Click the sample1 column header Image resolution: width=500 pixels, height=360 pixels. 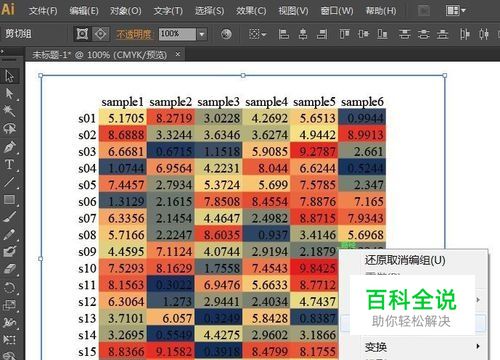[x=122, y=102]
